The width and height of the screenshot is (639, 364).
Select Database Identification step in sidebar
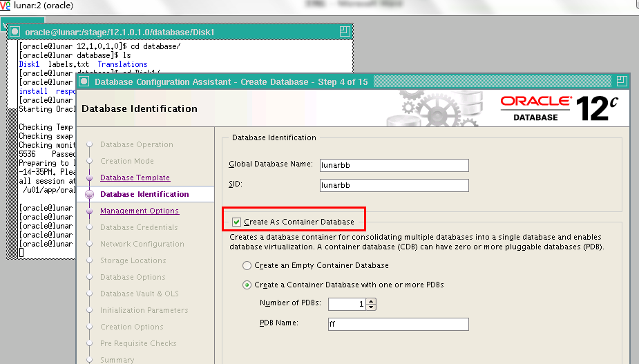pyautogui.click(x=144, y=194)
